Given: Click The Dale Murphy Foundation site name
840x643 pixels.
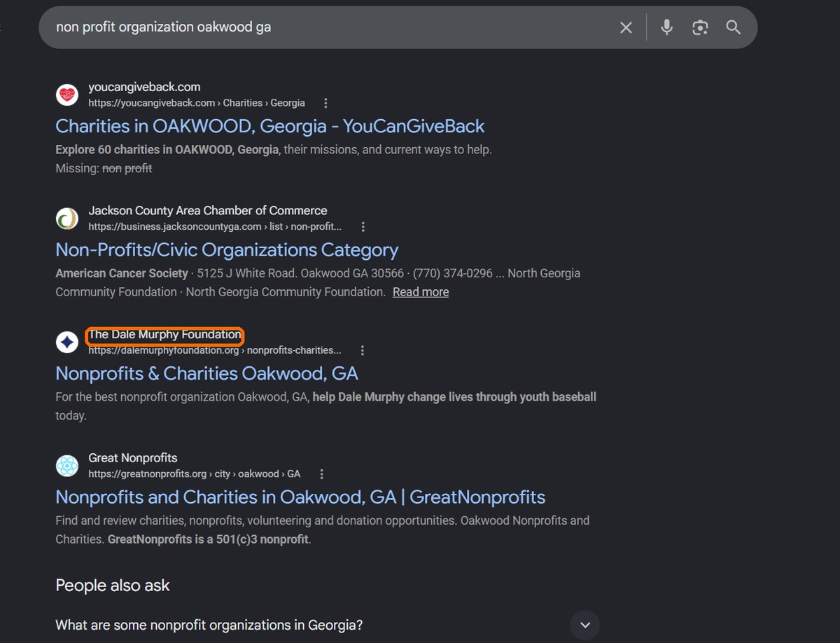Looking at the screenshot, I should tap(164, 335).
